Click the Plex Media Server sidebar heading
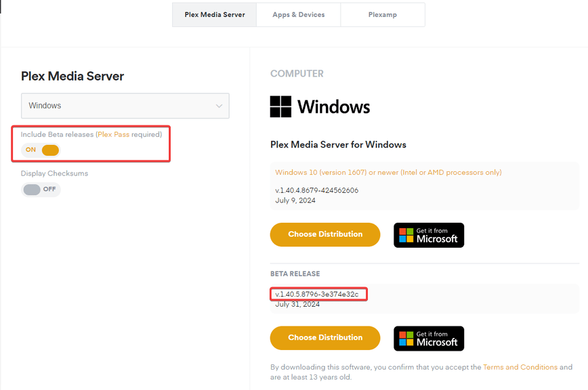The image size is (588, 390). point(72,76)
